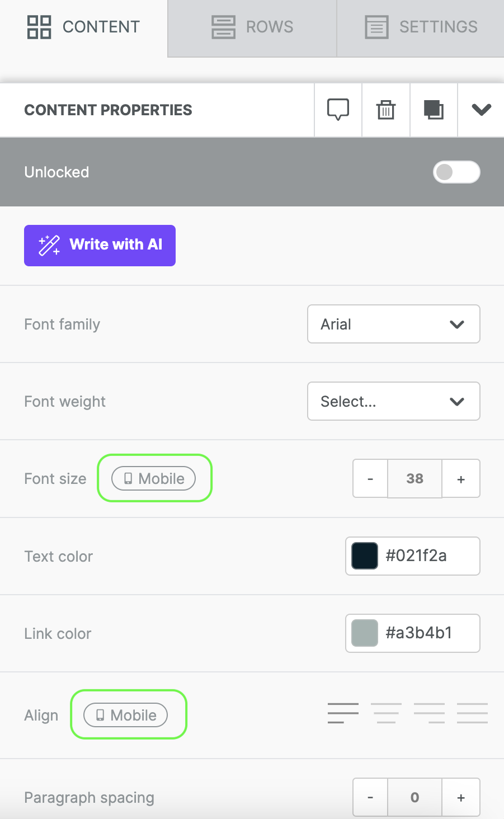504x819 pixels.
Task: Switch to the Rows tab
Action: (x=252, y=27)
